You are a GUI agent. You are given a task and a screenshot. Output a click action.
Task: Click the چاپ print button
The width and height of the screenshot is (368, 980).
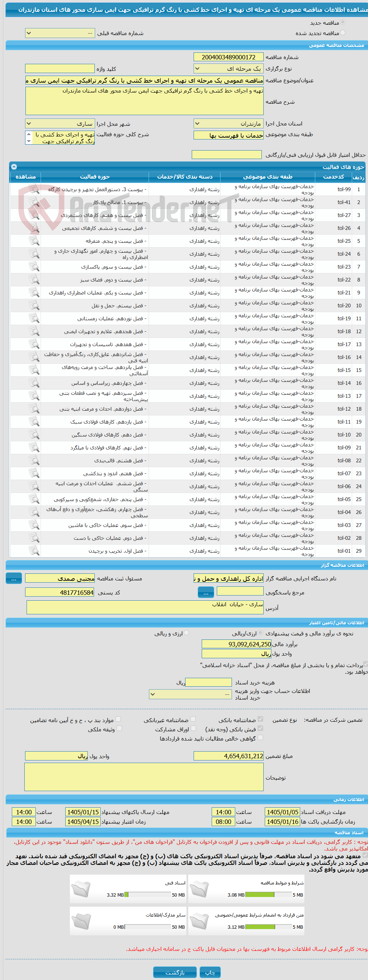pos(210,972)
